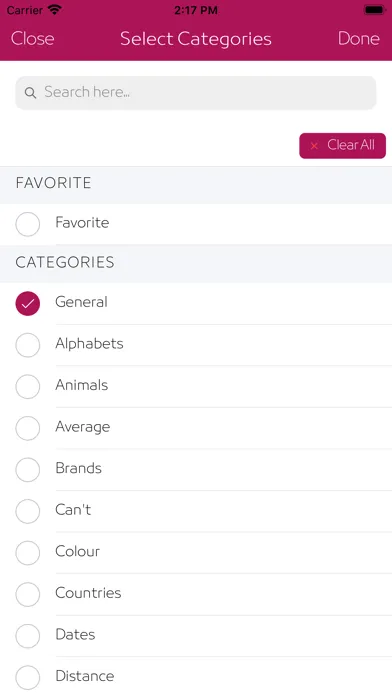Select the Brands category circle
Image resolution: width=392 pixels, height=696 pixels.
tap(28, 469)
